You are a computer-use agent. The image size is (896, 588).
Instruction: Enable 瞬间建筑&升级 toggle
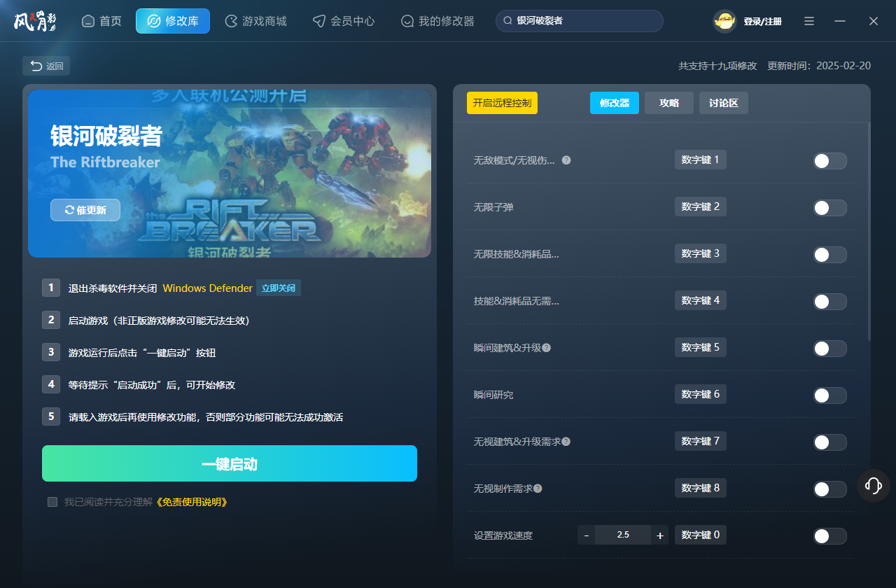point(829,349)
